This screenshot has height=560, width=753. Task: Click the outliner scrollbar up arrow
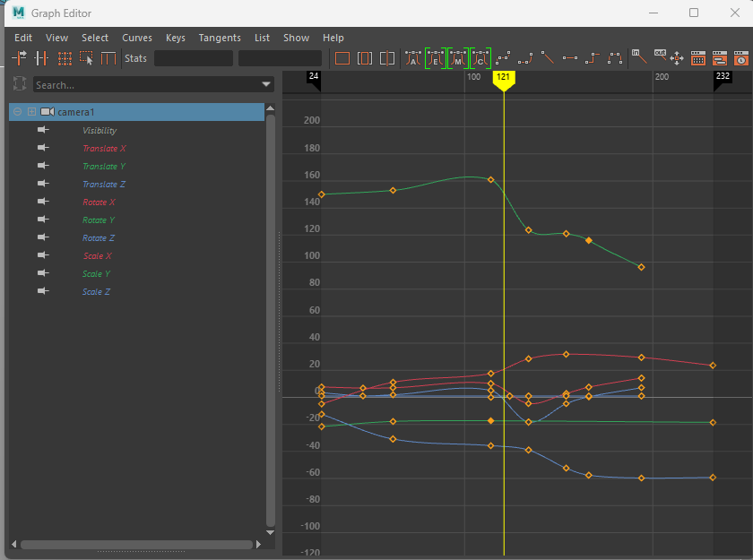270,108
